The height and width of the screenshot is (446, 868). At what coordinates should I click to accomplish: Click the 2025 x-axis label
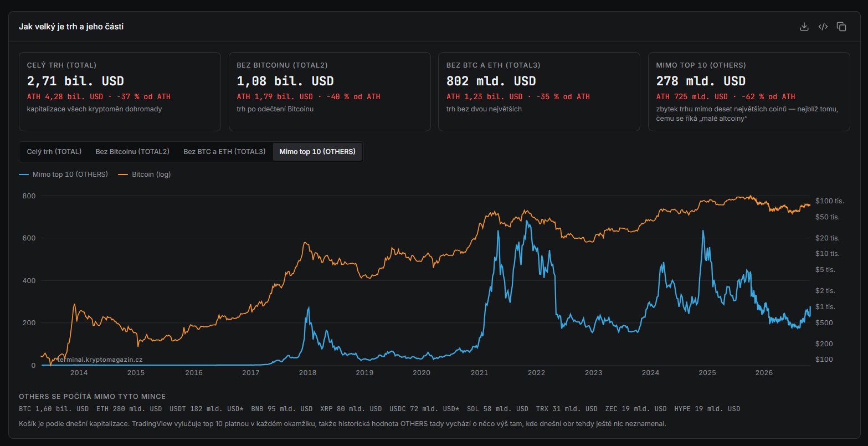click(x=707, y=373)
